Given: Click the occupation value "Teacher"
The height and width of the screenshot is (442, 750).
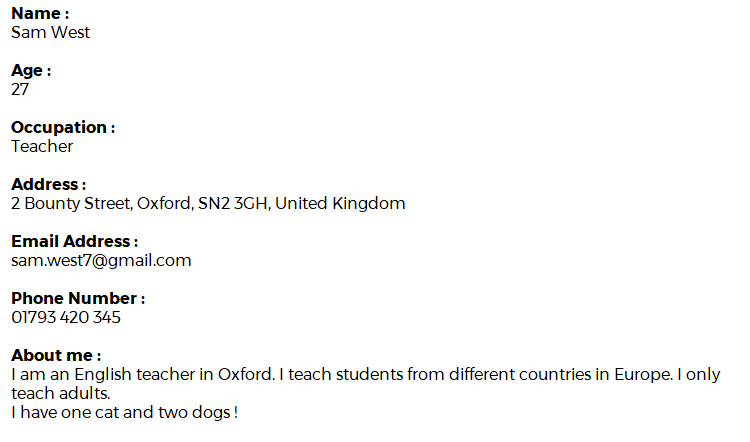Looking at the screenshot, I should 42,147.
